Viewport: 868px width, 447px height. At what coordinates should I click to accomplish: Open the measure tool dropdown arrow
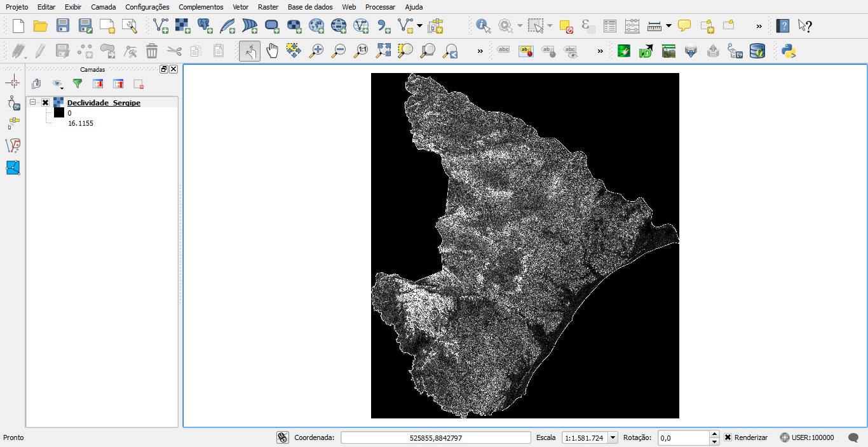point(668,26)
